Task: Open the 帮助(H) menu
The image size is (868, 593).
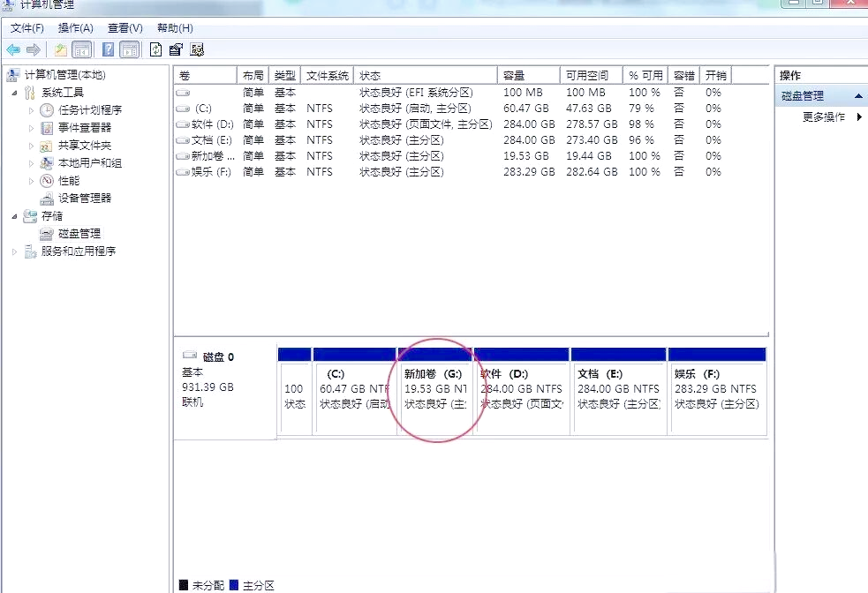Action: click(175, 28)
